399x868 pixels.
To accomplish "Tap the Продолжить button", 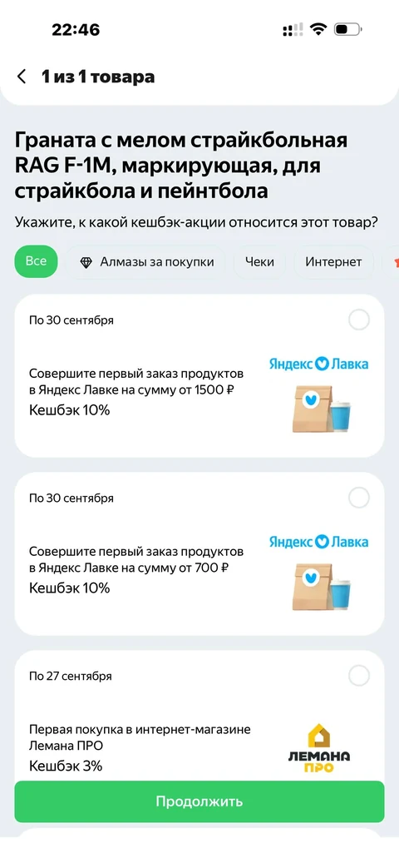I will pyautogui.click(x=199, y=801).
